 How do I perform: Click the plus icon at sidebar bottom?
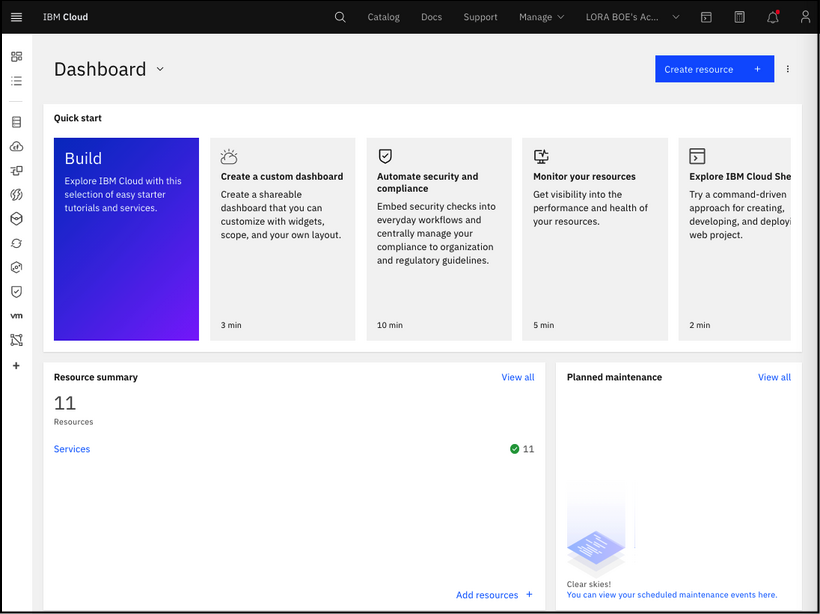pyautogui.click(x=15, y=365)
